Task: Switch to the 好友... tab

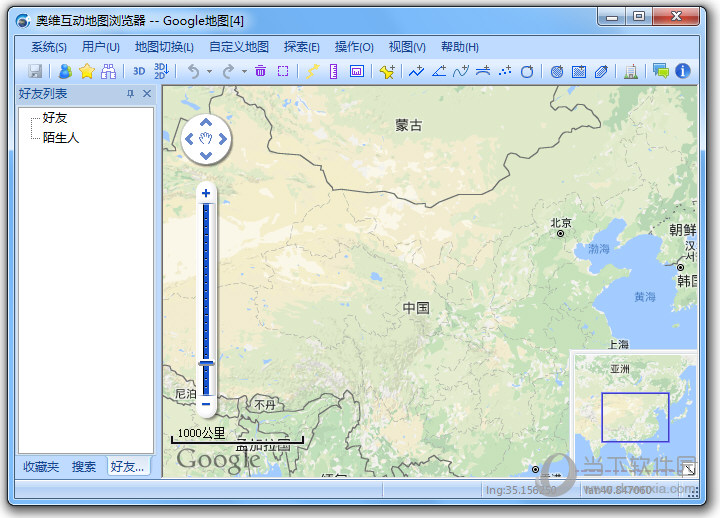Action: [x=128, y=467]
